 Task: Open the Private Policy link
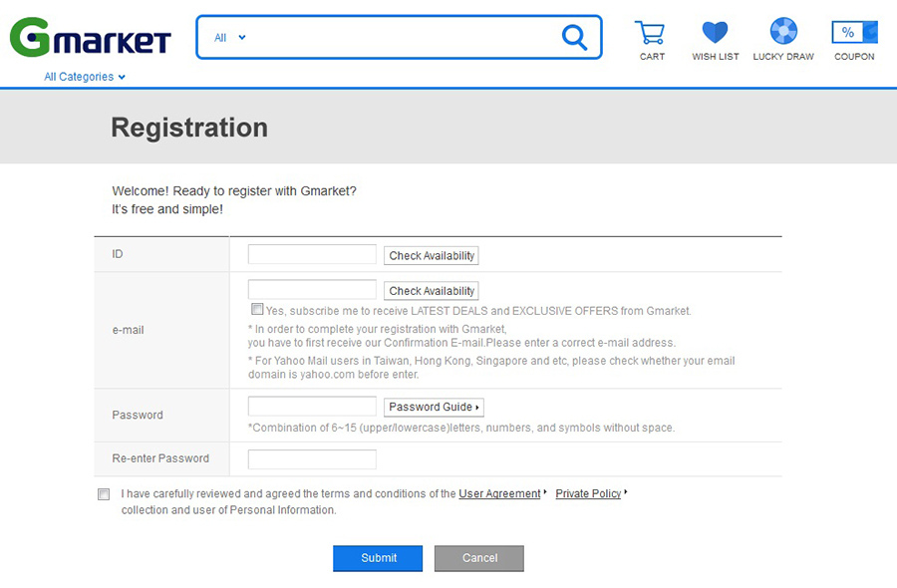588,493
